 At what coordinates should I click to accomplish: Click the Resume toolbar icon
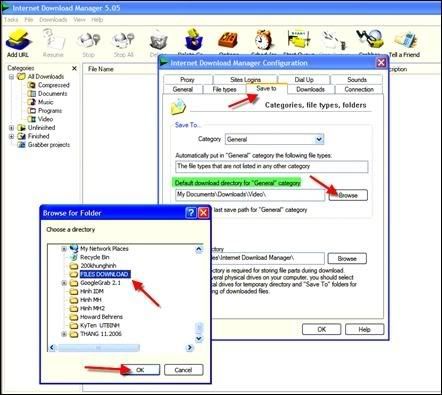tap(53, 43)
